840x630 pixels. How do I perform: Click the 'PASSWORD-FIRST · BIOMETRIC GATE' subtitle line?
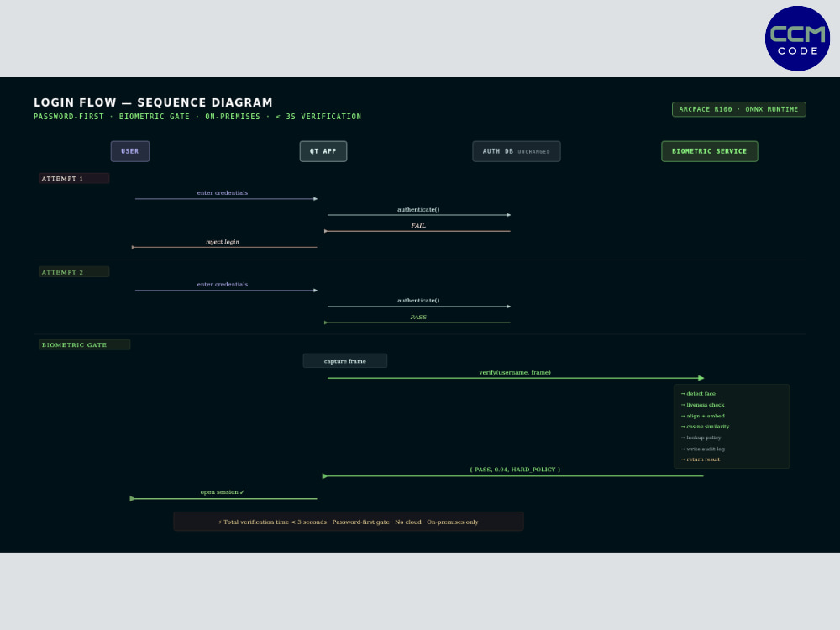[197, 116]
